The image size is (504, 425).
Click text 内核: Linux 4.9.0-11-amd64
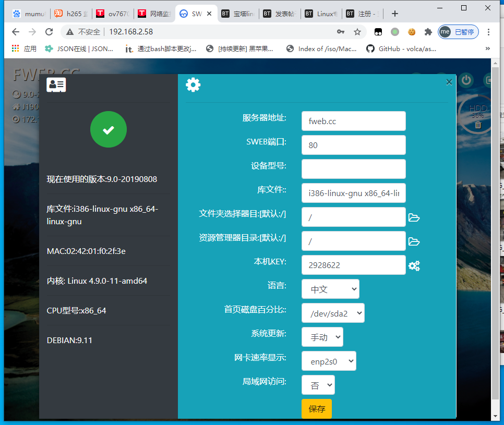click(97, 281)
